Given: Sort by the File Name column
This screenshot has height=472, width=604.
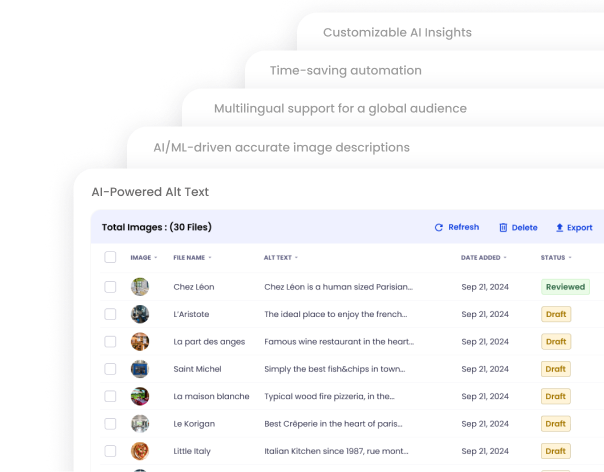Looking at the screenshot, I should (192, 258).
